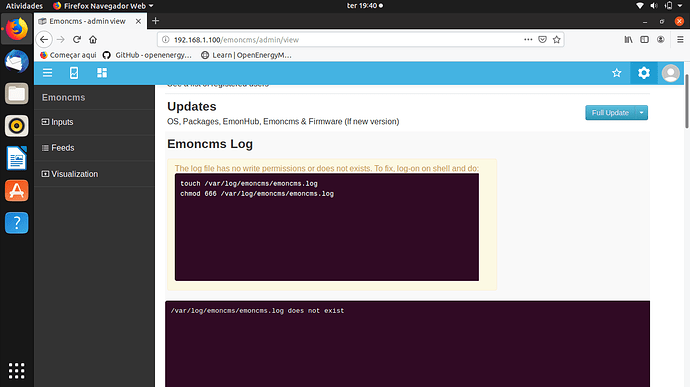Viewport: 690px width, 387px height.
Task: Click the Emoncms Log heading
Action: pyautogui.click(x=210, y=144)
